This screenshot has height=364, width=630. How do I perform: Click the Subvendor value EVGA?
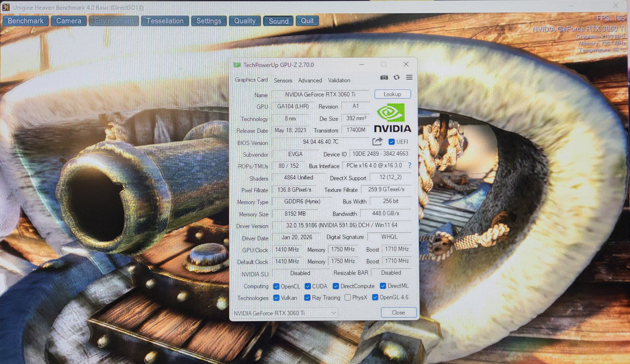pyautogui.click(x=295, y=154)
